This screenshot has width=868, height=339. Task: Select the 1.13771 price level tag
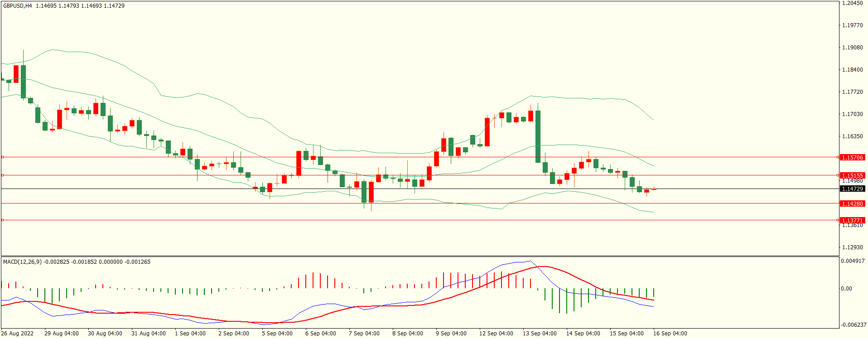click(852, 220)
